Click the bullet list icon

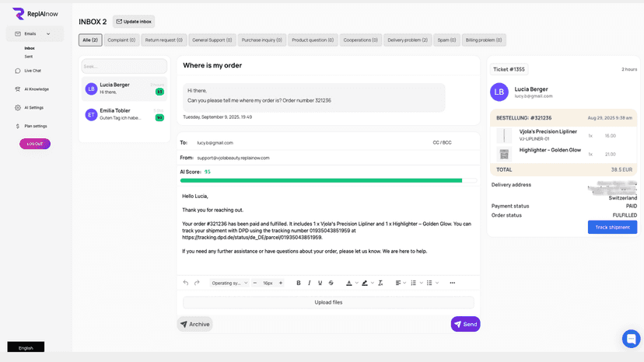[x=429, y=283]
